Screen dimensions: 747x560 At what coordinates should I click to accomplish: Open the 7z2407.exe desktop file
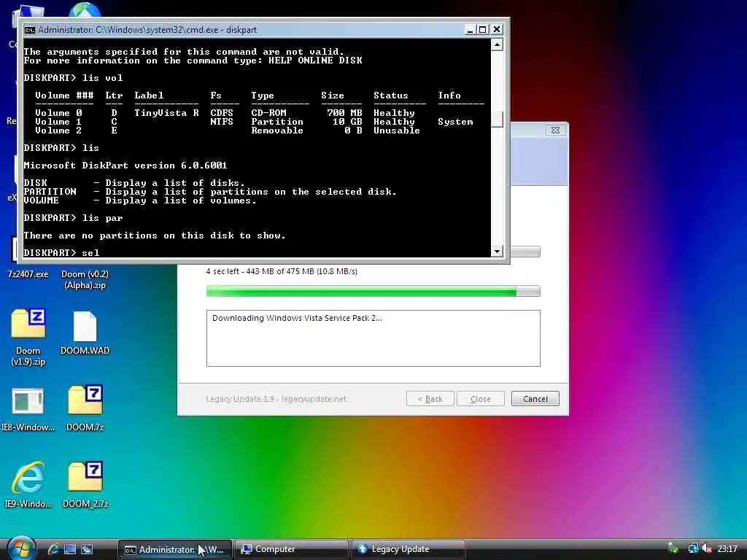(28, 274)
